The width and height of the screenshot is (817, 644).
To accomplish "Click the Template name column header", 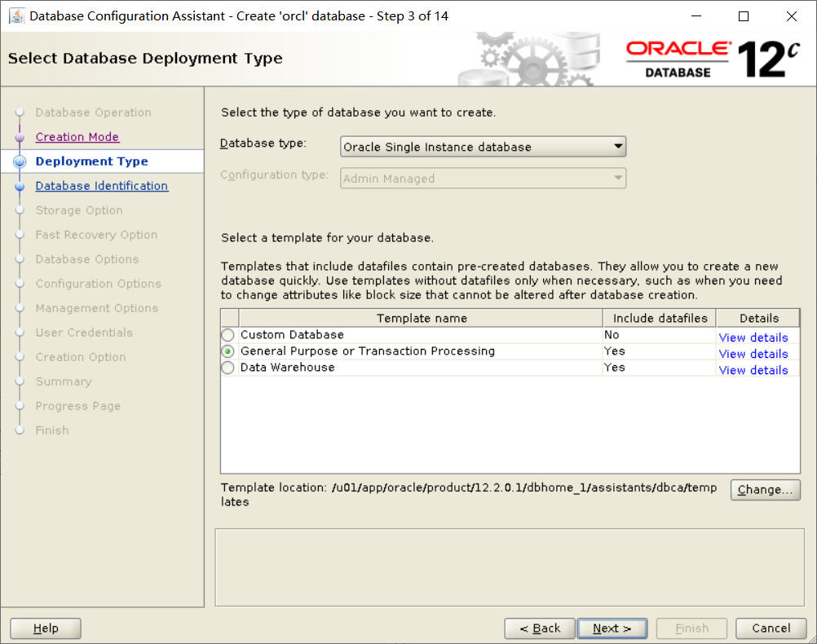I will click(422, 318).
